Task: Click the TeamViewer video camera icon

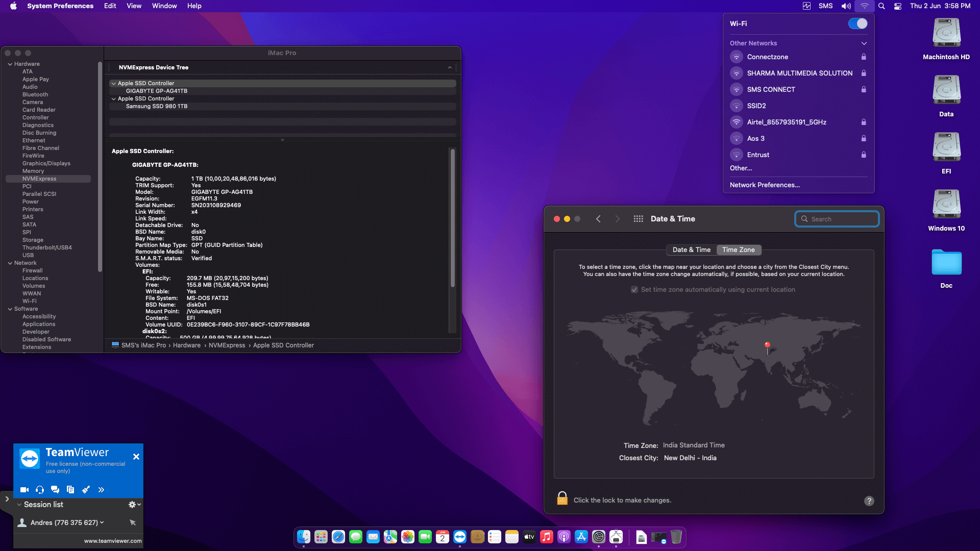Action: (x=24, y=490)
